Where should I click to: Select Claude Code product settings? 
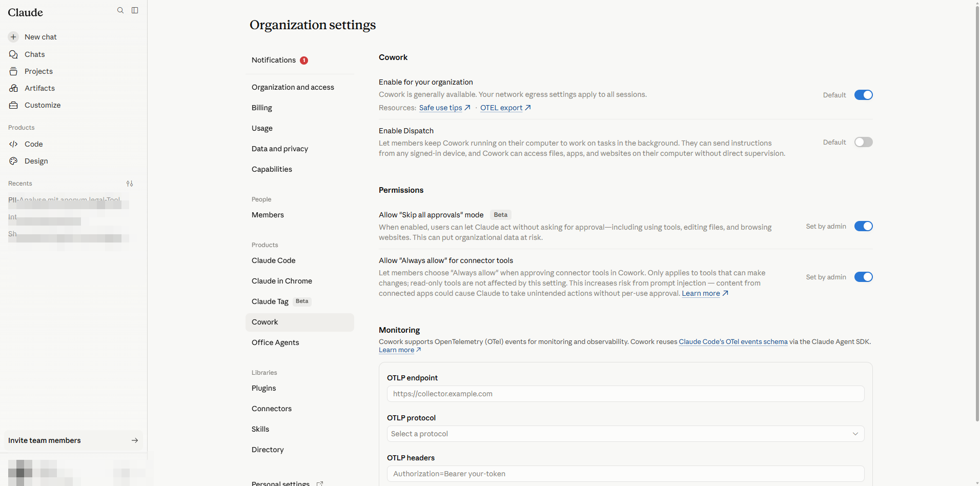(x=300, y=260)
